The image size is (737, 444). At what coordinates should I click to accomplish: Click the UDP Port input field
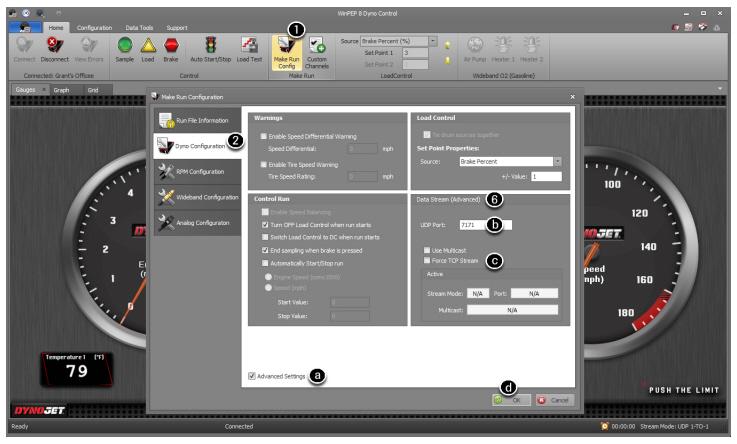click(474, 225)
